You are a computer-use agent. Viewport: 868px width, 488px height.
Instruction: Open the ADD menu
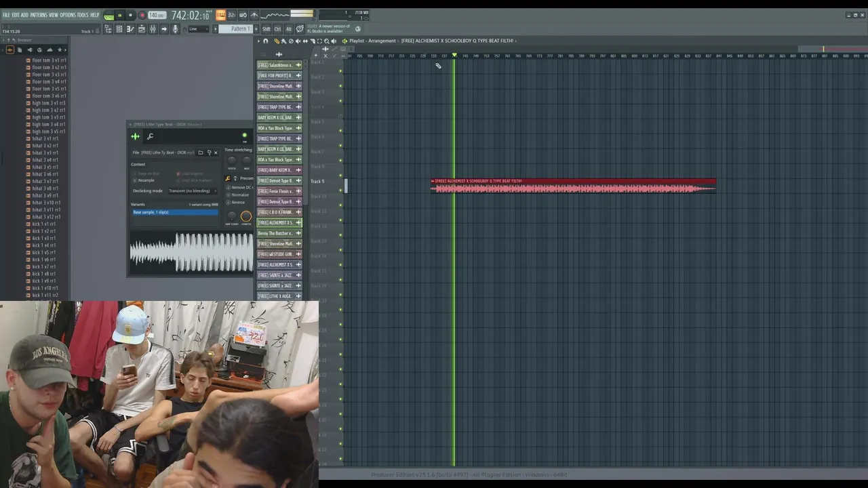coord(24,15)
